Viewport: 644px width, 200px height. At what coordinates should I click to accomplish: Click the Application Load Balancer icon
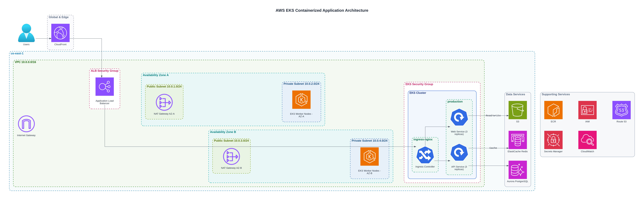point(105,86)
